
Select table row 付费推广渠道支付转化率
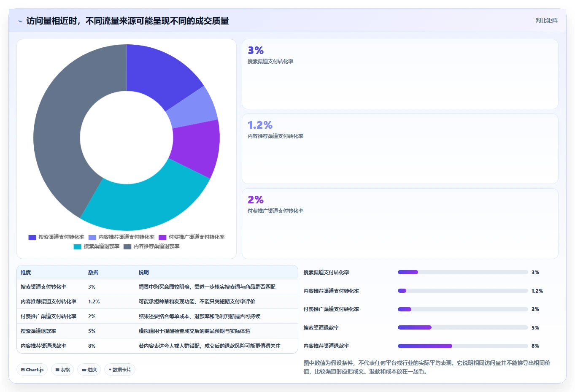(x=157, y=316)
